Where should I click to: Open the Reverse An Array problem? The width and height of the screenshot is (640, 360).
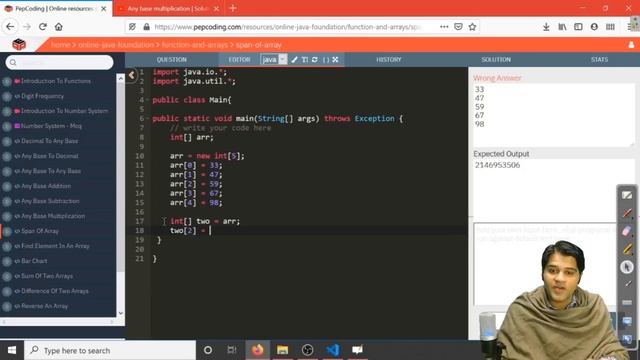(x=44, y=306)
